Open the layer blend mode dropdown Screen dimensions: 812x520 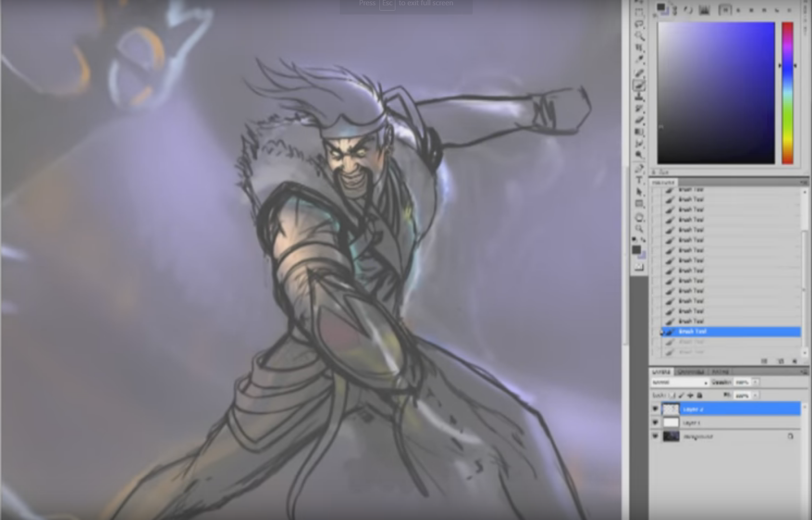(679, 382)
